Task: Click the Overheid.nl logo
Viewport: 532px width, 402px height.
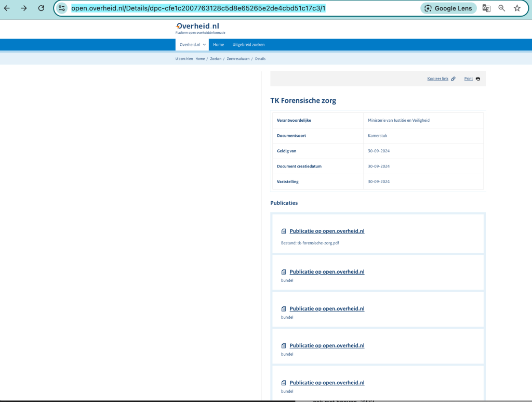Action: point(201,28)
